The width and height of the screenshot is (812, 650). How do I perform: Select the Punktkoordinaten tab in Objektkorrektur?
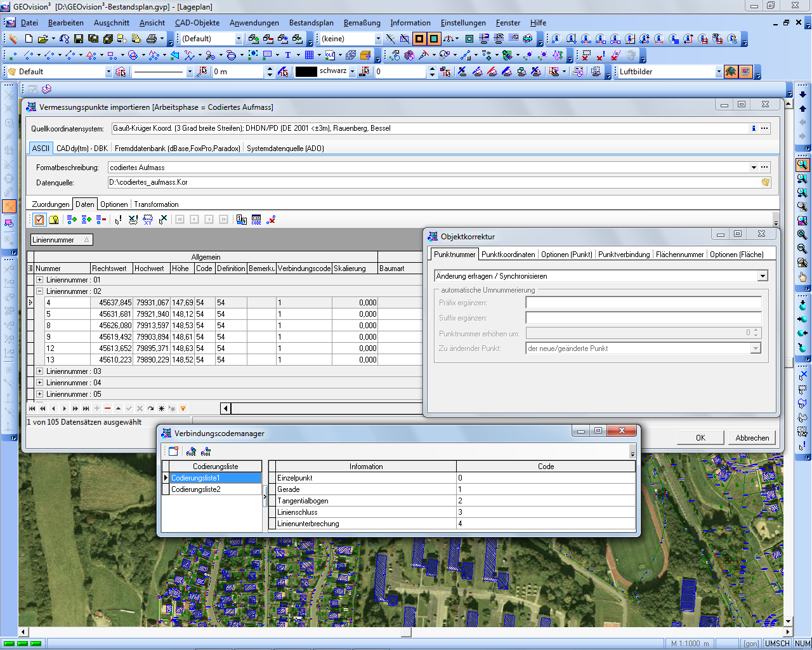tap(508, 255)
